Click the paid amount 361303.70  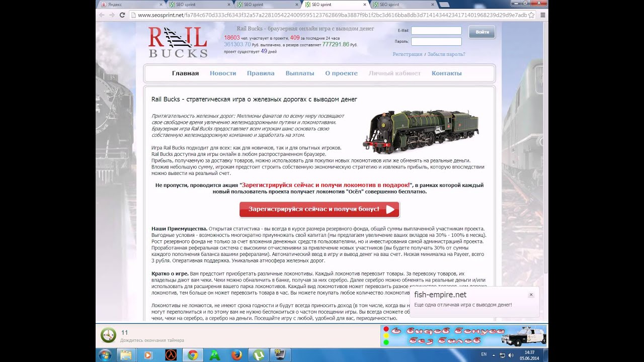click(x=237, y=44)
